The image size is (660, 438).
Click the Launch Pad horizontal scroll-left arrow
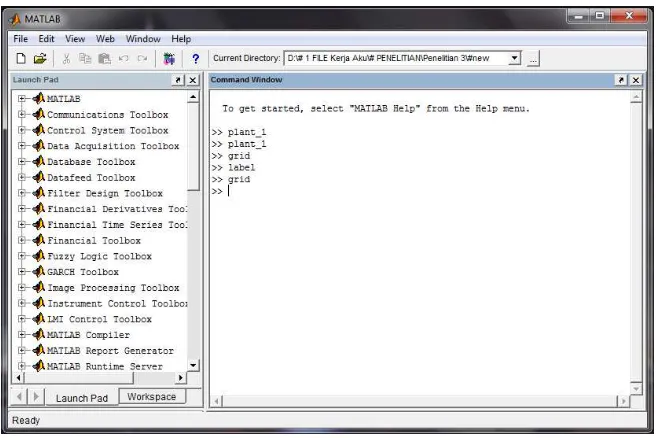coord(18,377)
